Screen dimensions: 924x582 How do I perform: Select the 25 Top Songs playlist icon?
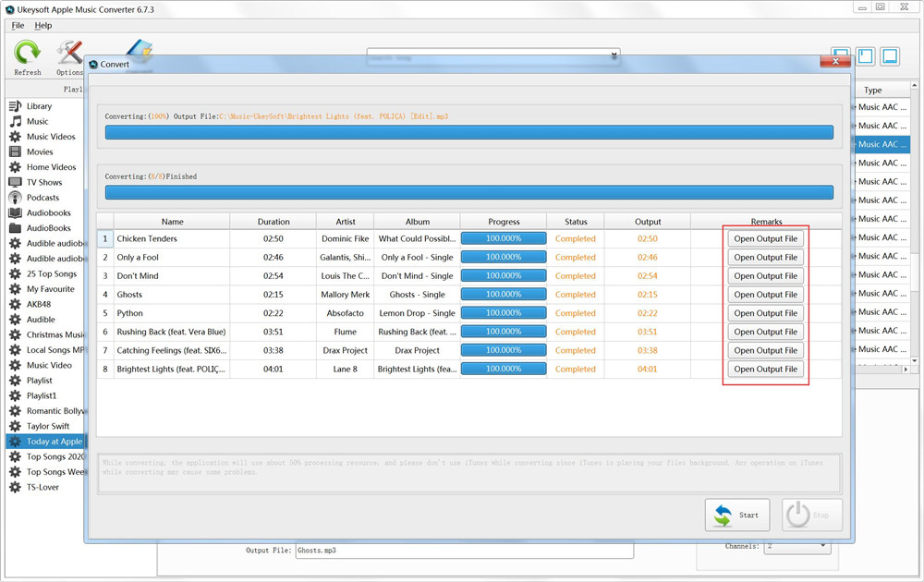pyautogui.click(x=16, y=274)
